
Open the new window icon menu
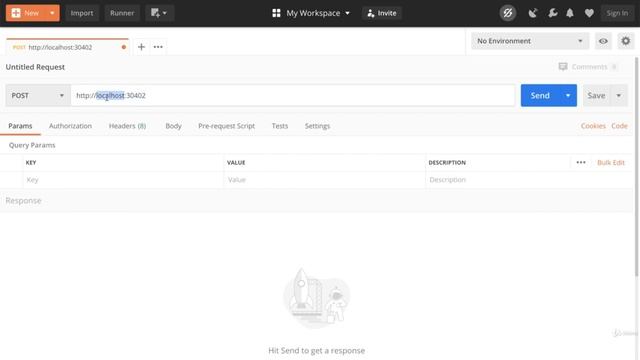coord(159,13)
